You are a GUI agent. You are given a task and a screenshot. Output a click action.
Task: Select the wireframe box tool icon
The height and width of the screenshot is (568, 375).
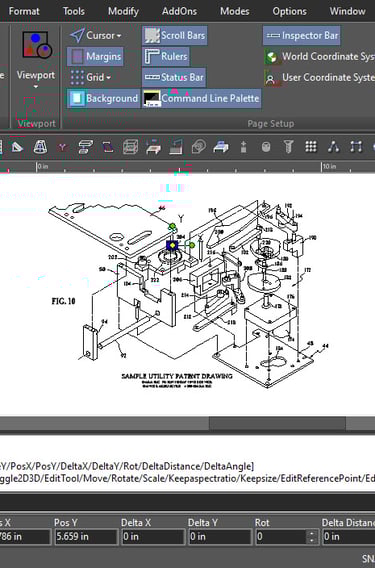[x=130, y=147]
